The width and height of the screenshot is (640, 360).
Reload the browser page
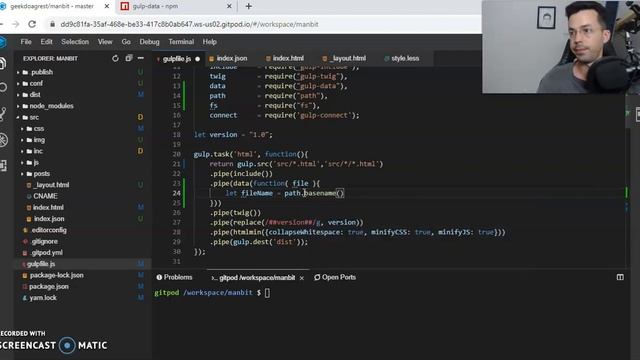tap(32, 24)
